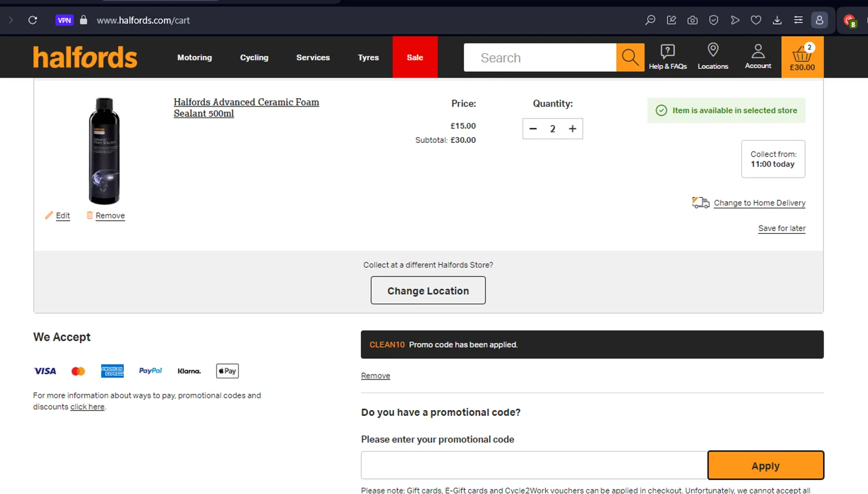Click the Apple Pay logo
The height and width of the screenshot is (494, 868).
click(x=227, y=371)
